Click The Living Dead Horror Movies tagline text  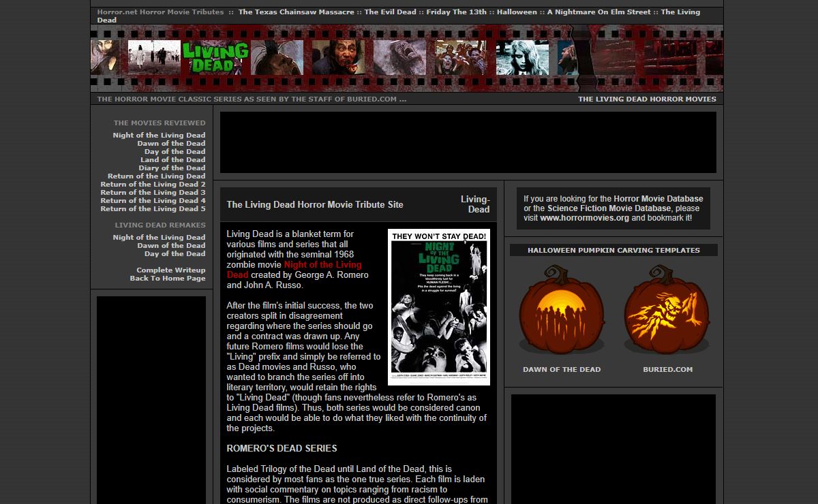(647, 99)
